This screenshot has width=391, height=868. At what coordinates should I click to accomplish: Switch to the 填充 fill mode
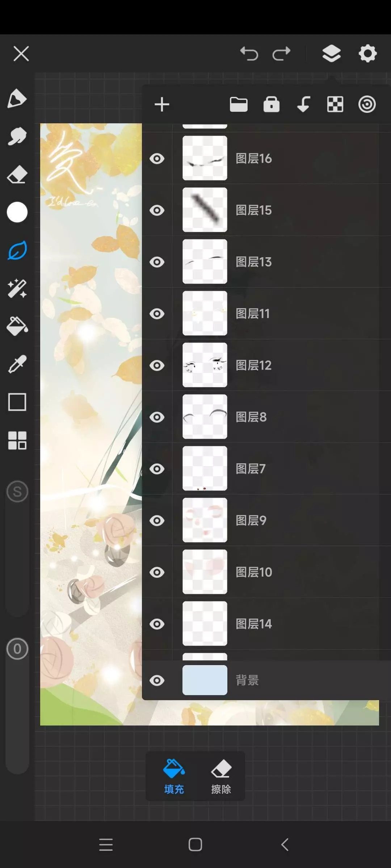[x=174, y=777]
